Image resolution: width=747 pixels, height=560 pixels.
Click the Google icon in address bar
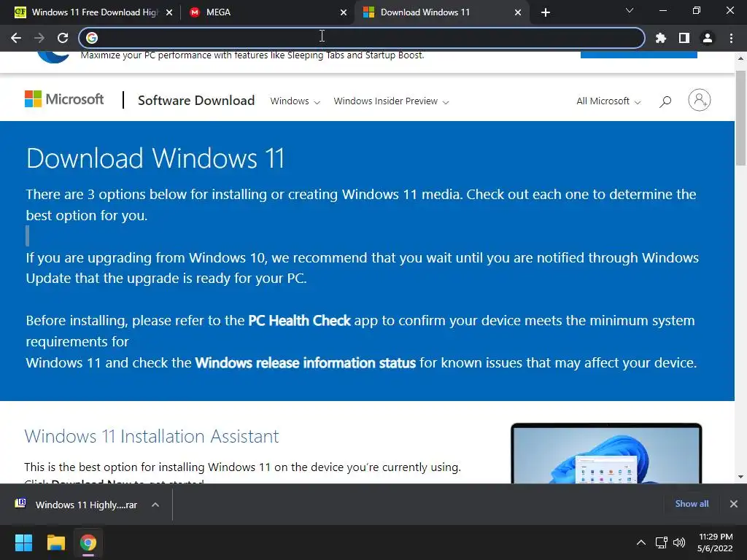click(92, 38)
